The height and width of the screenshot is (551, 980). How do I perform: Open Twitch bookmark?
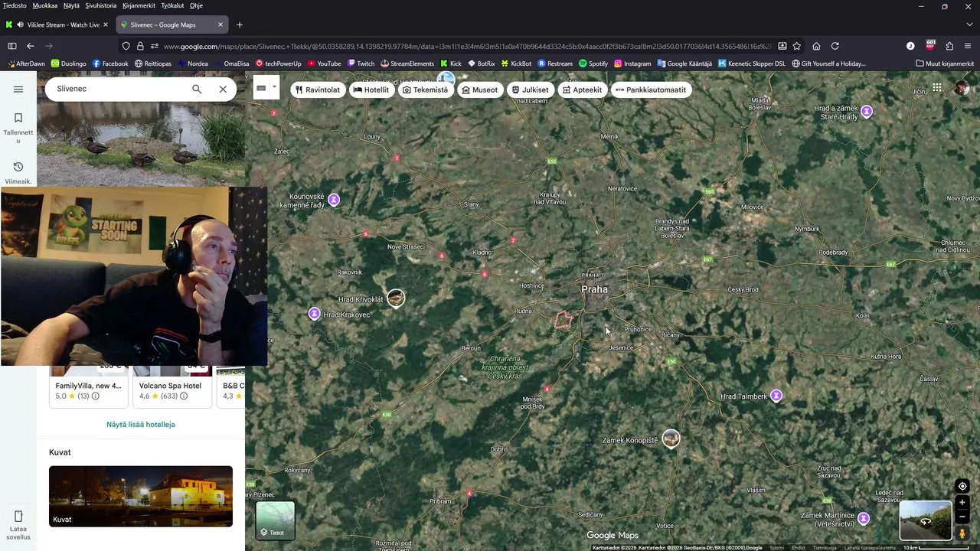[361, 64]
